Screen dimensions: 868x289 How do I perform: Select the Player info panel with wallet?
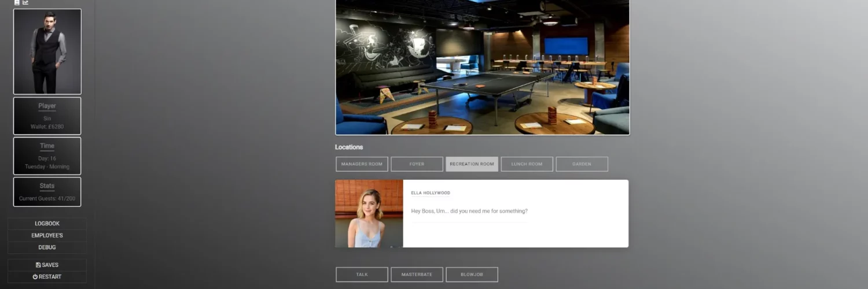(x=47, y=116)
